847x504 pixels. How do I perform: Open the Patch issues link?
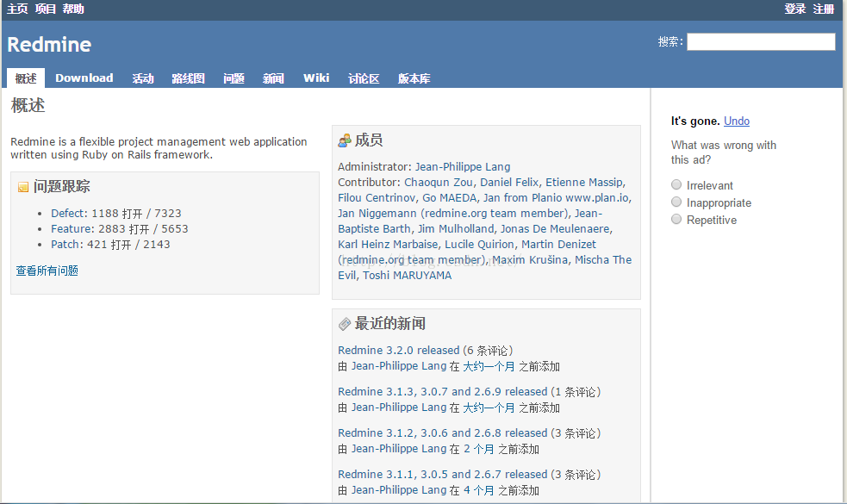point(65,245)
